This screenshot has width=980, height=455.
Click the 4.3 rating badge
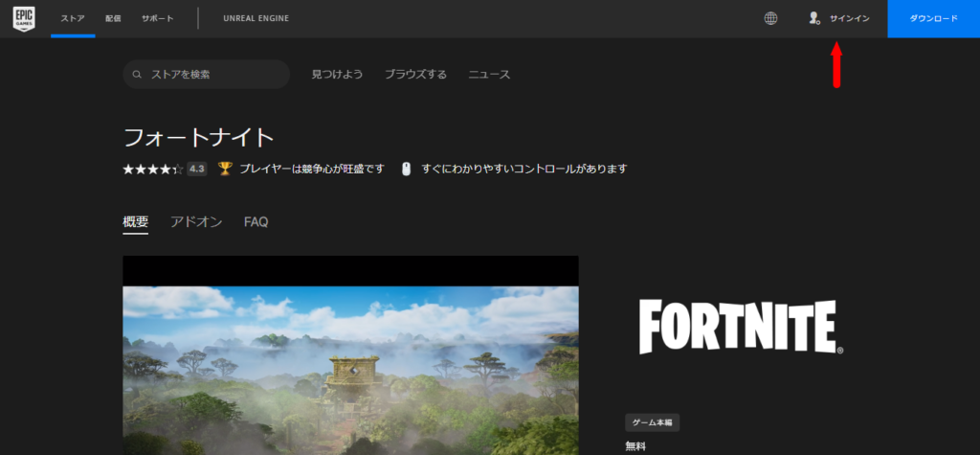(x=197, y=169)
